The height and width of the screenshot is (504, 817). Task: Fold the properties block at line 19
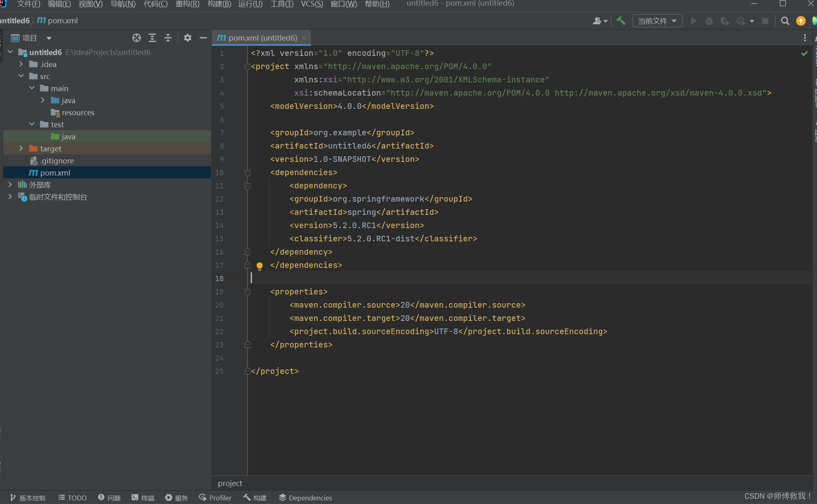click(248, 292)
